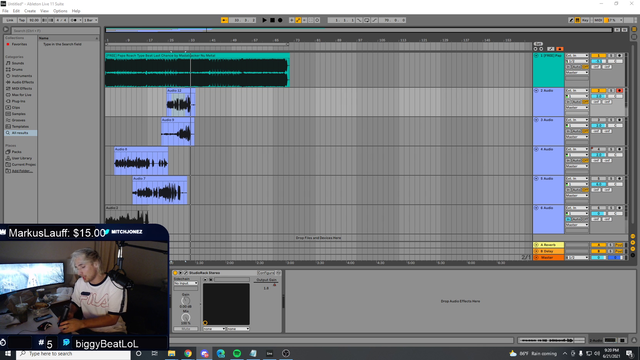The width and height of the screenshot is (640, 360).
Task: Toggle the Automation Arm icon
Action: point(298,20)
